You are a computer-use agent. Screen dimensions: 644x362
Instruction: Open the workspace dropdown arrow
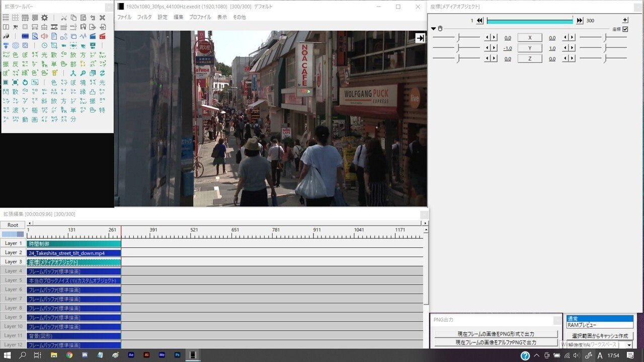tap(629, 345)
